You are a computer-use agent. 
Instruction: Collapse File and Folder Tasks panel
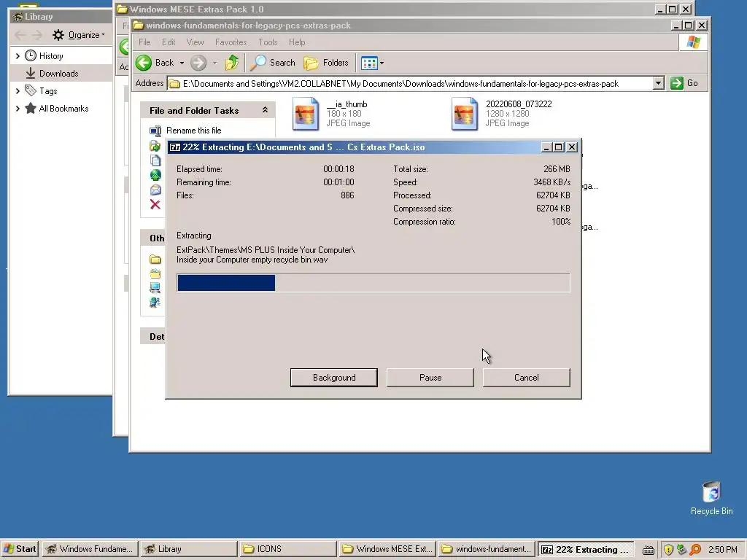[265, 110]
